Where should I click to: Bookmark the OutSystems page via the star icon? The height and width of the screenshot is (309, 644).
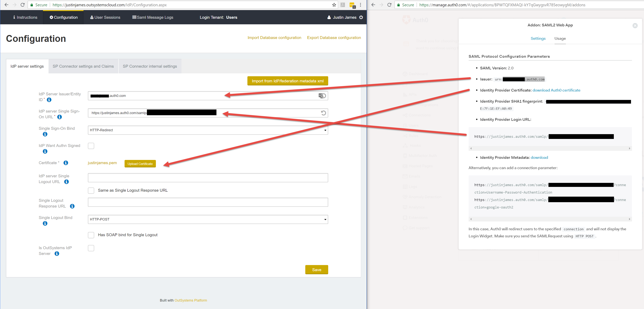tap(334, 5)
